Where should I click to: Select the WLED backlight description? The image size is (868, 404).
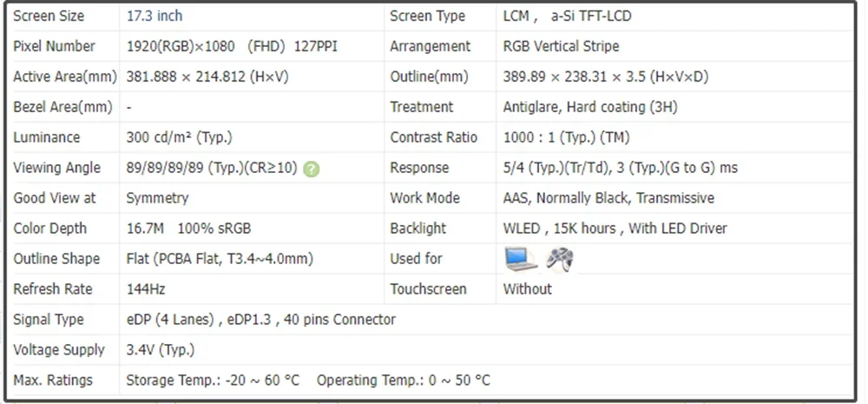[x=615, y=228]
